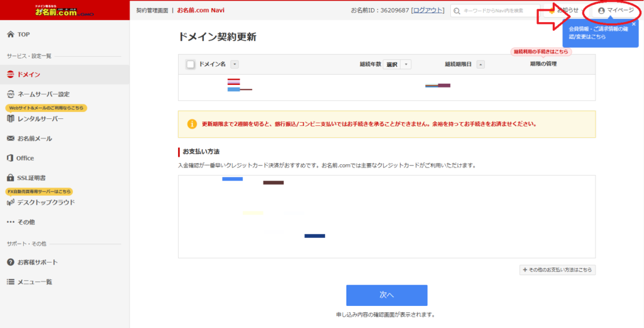Click the blue 次へ button
Viewport: 644px width, 328px height.
click(x=387, y=295)
